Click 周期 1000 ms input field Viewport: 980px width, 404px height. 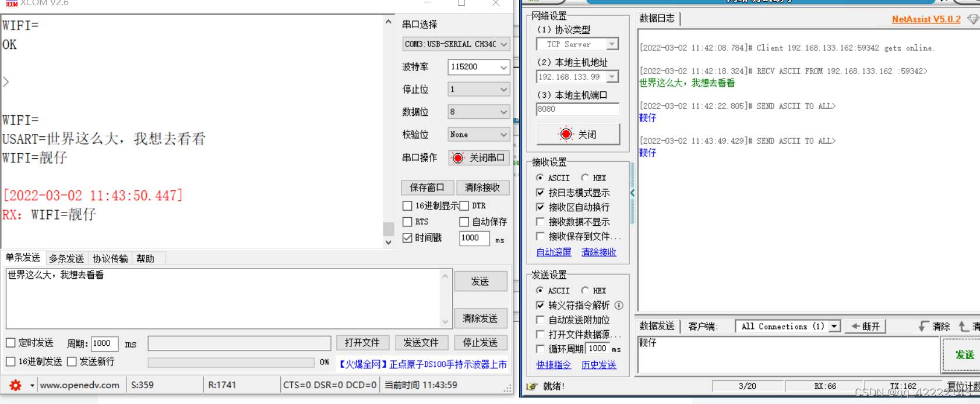(x=105, y=343)
